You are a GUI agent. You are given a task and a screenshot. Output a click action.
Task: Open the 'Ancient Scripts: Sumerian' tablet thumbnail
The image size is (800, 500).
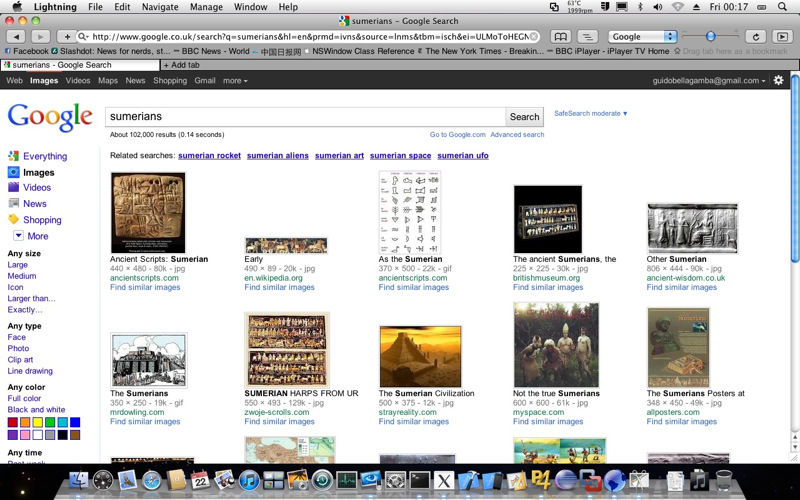[x=148, y=212]
